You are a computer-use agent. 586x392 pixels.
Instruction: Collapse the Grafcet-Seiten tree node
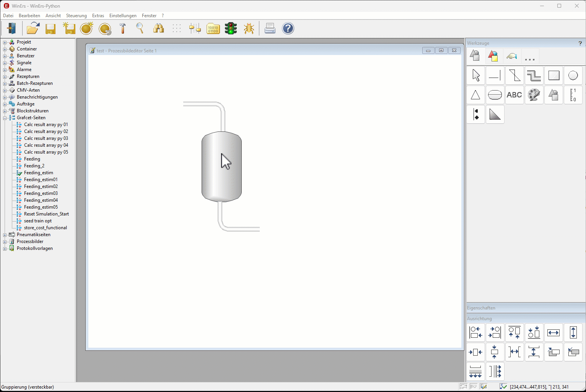click(5, 118)
